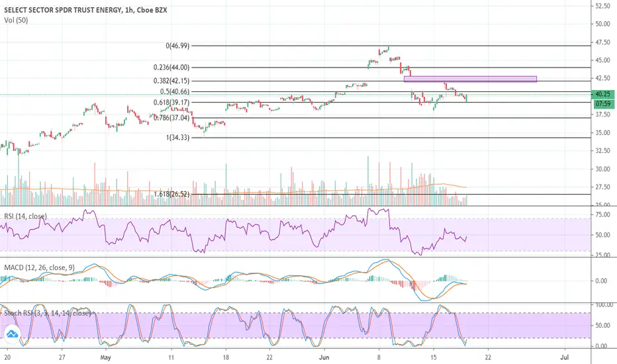Click the Vol (50) indicator label
This screenshot has width=617, height=364.
(x=16, y=20)
